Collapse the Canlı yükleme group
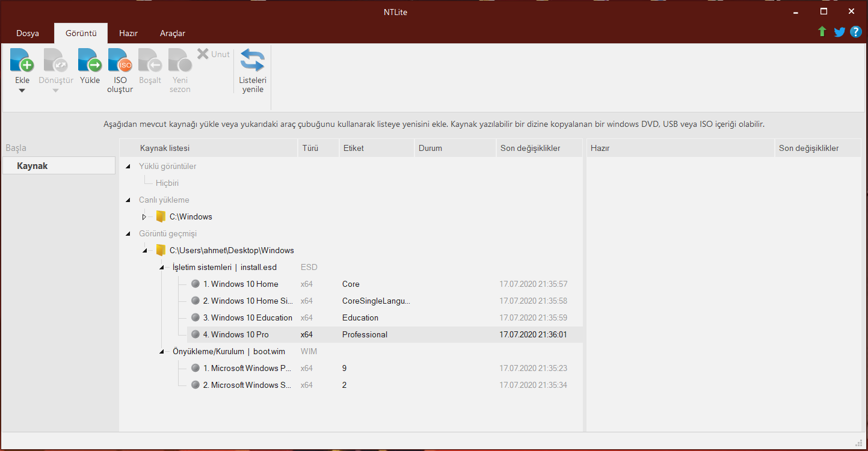 pyautogui.click(x=128, y=200)
